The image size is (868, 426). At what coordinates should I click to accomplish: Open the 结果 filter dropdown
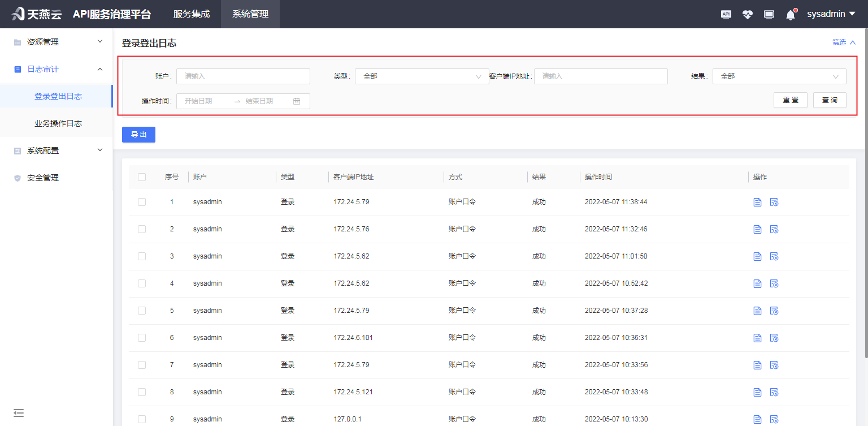tap(779, 76)
